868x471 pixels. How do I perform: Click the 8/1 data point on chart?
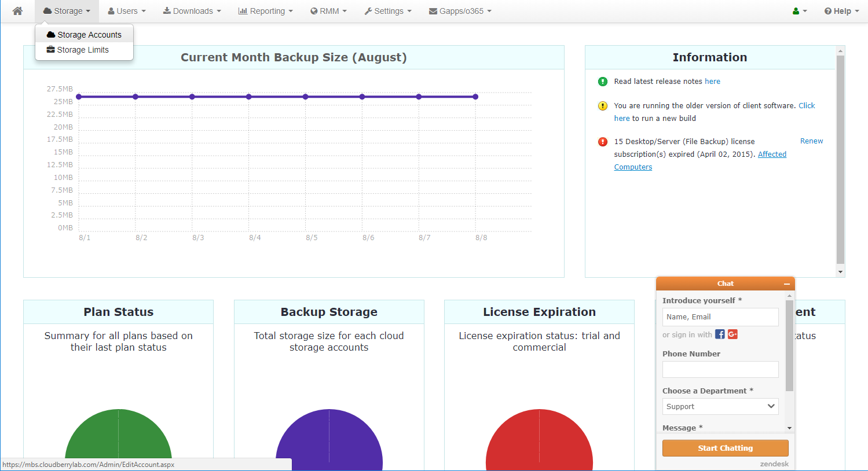(x=79, y=97)
